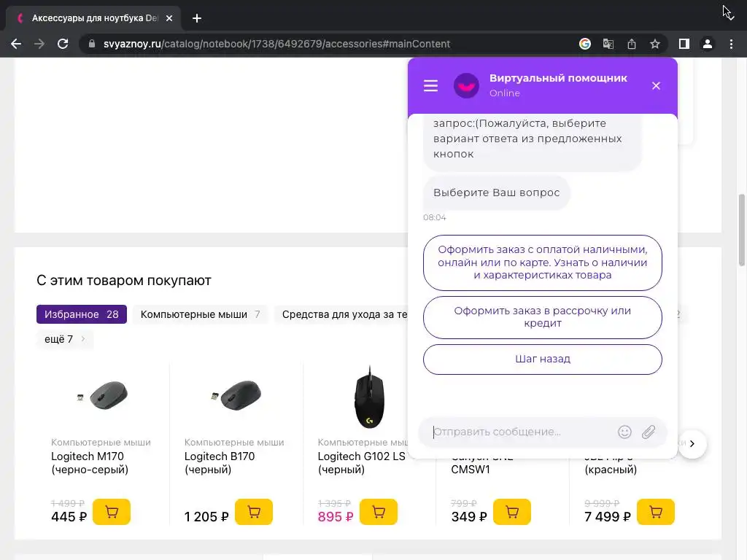The height and width of the screenshot is (560, 747).
Task: Select the 'Избранное' category tab
Action: pyautogui.click(x=81, y=314)
